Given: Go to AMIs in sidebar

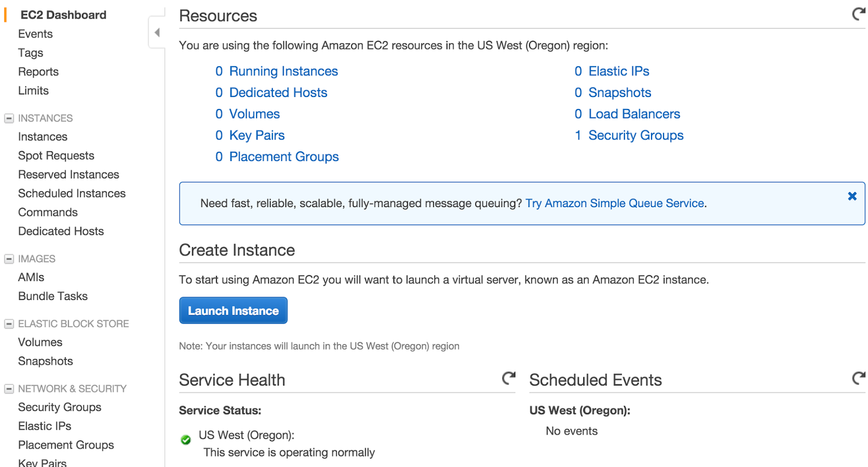Looking at the screenshot, I should pos(31,277).
